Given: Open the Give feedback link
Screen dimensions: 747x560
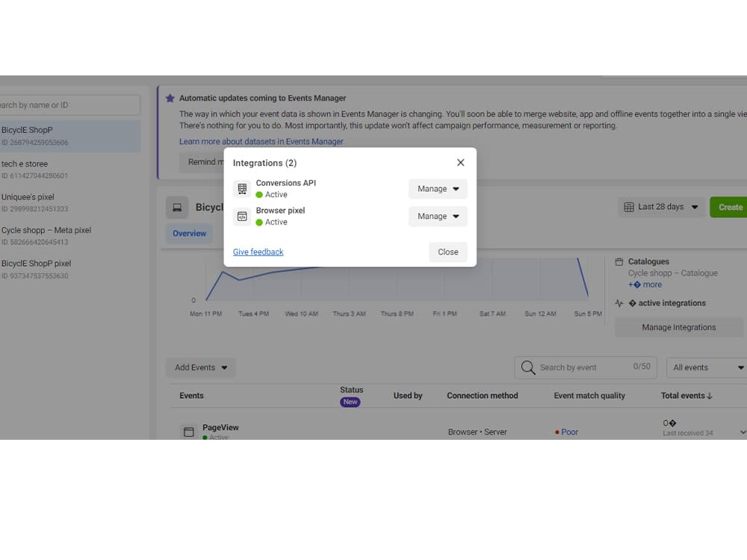Looking at the screenshot, I should (258, 252).
